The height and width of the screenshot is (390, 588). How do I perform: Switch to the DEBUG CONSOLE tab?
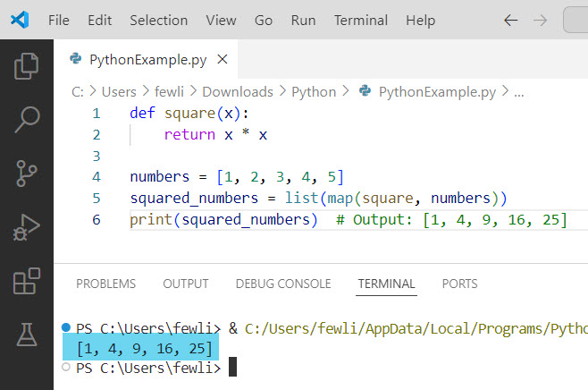pos(283,284)
